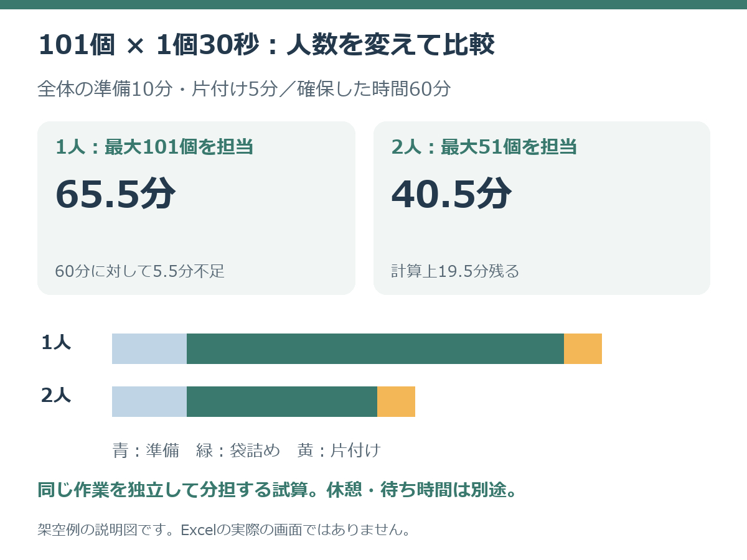
Task: Click the green note 同じ作業を独立して分担する試算
Action: [x=172, y=490]
